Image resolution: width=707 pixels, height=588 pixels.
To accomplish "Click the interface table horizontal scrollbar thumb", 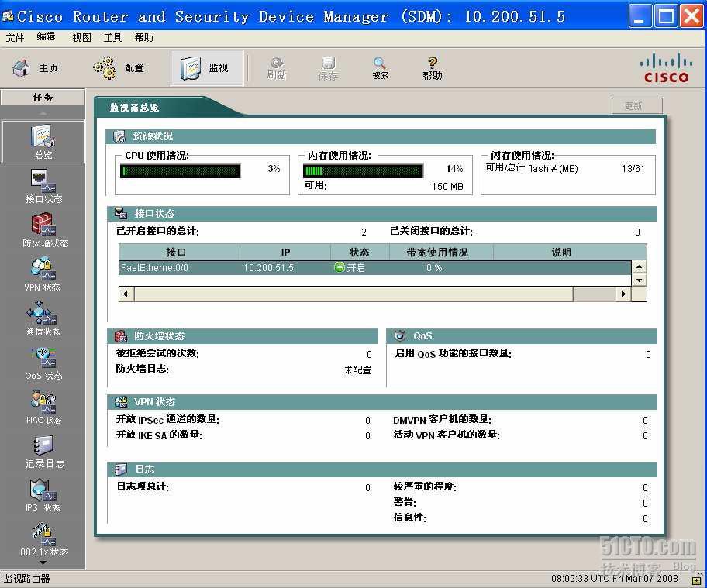I will tap(353, 294).
